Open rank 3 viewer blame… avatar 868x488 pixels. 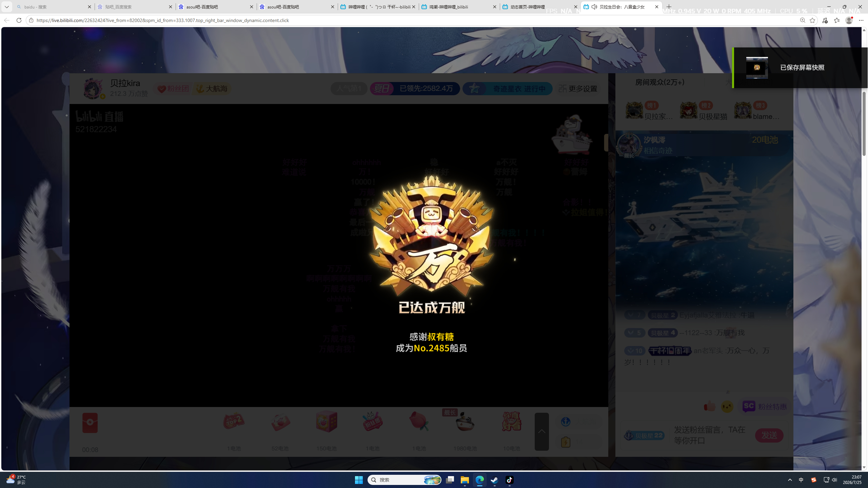(743, 110)
